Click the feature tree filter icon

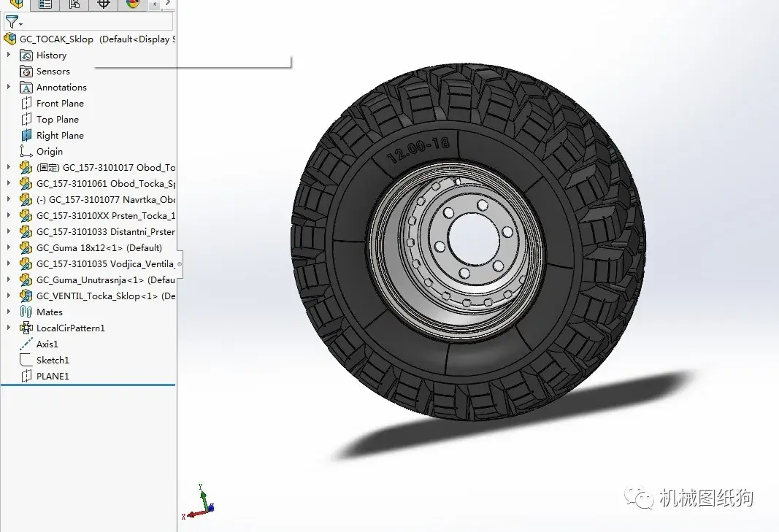(x=12, y=22)
